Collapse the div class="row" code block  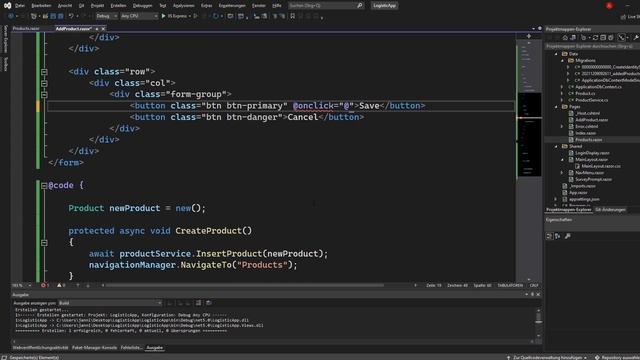(44, 72)
